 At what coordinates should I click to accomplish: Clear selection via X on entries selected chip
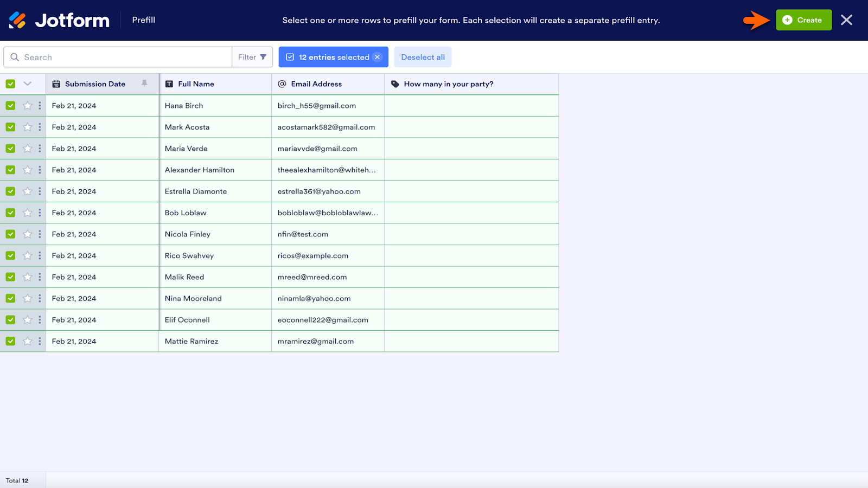click(x=378, y=57)
